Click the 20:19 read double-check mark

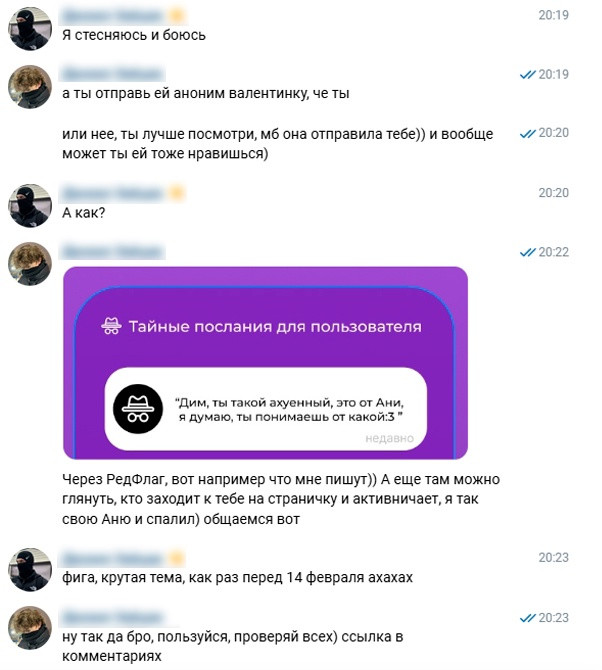(x=527, y=75)
